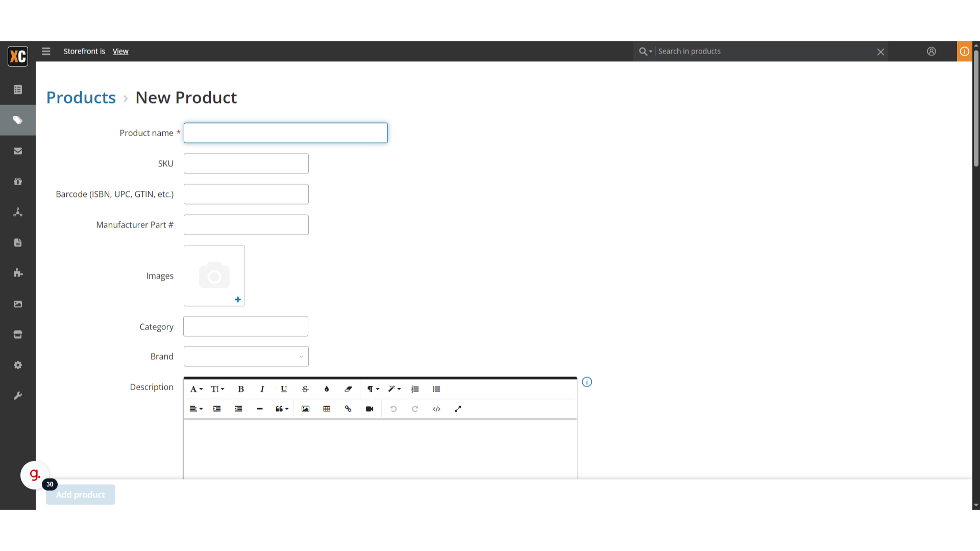Viewport: 980px width, 551px height.
Task: Open the Catalog tag sidebar icon
Action: coord(18,120)
